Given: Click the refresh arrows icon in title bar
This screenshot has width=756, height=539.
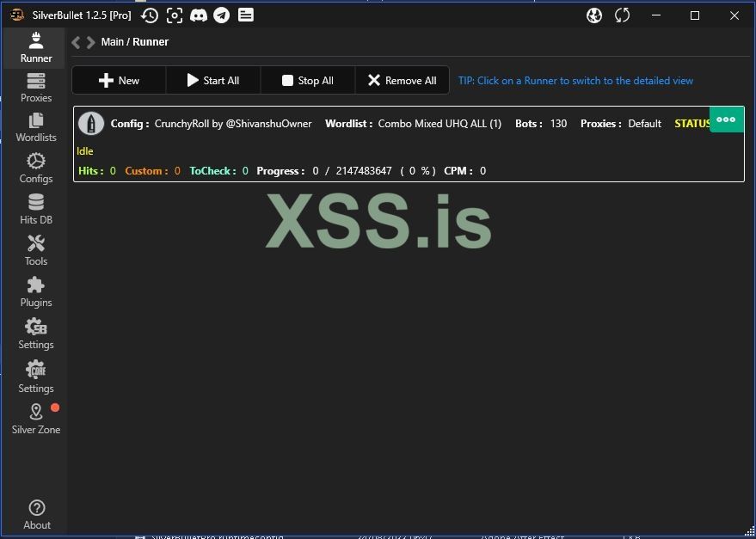Looking at the screenshot, I should click(622, 15).
